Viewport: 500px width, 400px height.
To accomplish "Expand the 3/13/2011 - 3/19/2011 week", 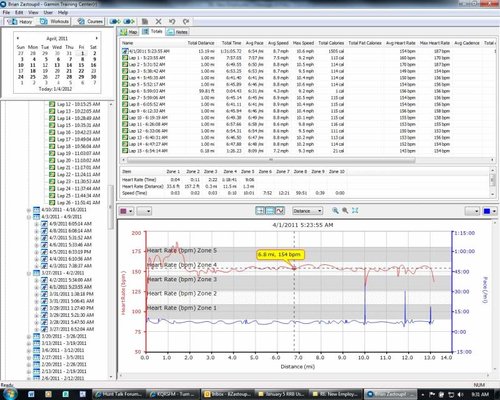I will [29, 344].
